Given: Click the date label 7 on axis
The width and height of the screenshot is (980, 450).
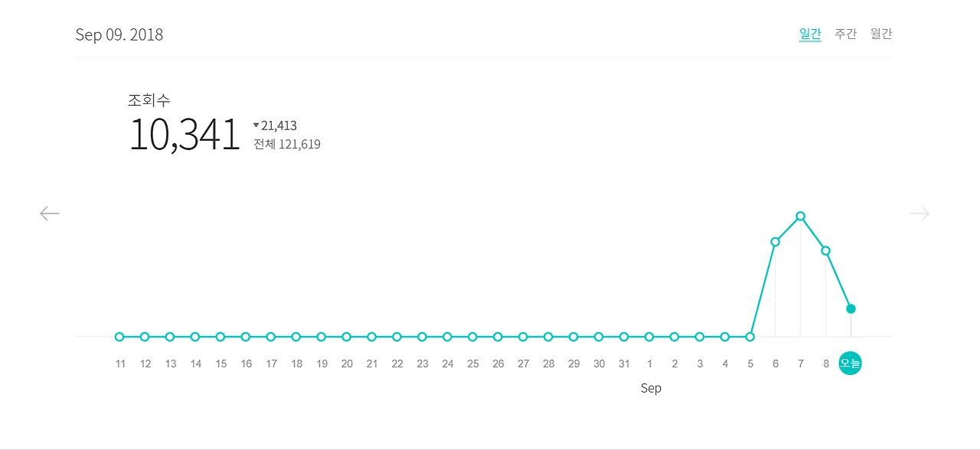Looking at the screenshot, I should tap(801, 364).
